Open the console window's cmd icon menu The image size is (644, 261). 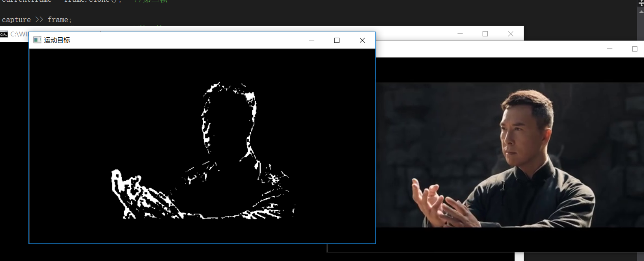tap(4, 34)
